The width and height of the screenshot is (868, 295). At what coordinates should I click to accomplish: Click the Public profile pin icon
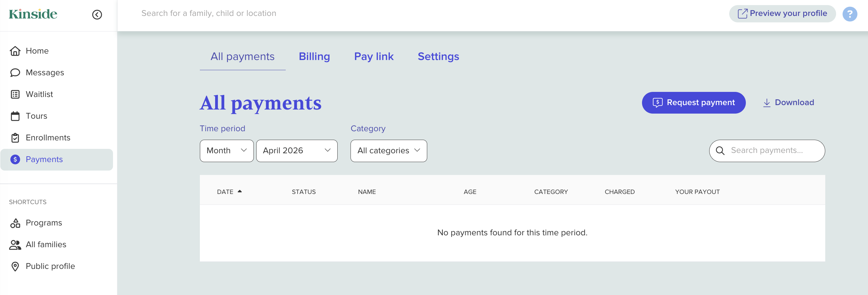point(15,266)
